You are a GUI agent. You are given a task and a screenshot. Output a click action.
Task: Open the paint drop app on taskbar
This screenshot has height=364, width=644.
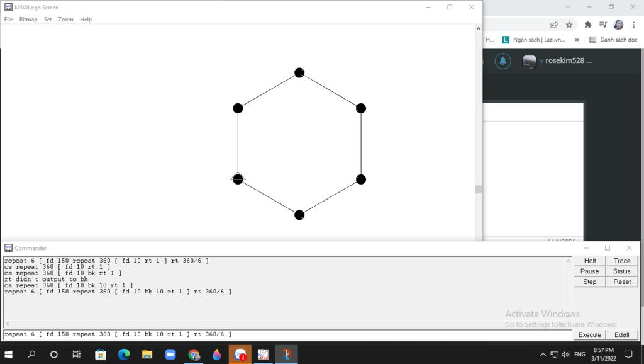coord(217,354)
